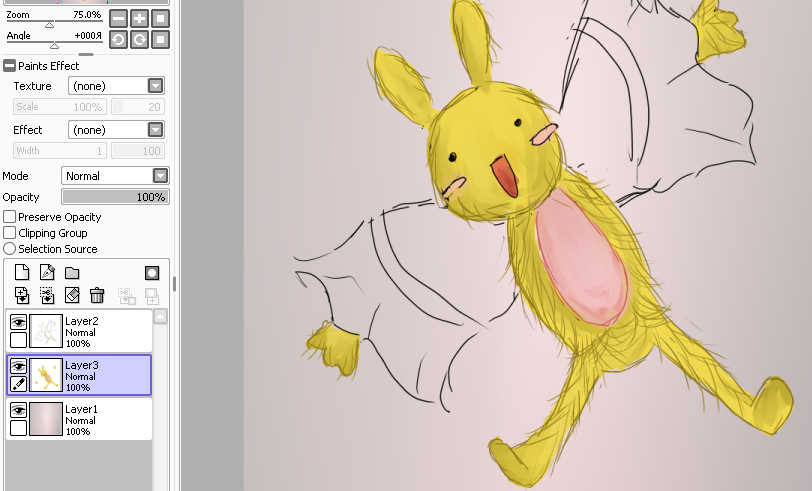Zoom in with the plus button
812x491 pixels.
tap(139, 19)
